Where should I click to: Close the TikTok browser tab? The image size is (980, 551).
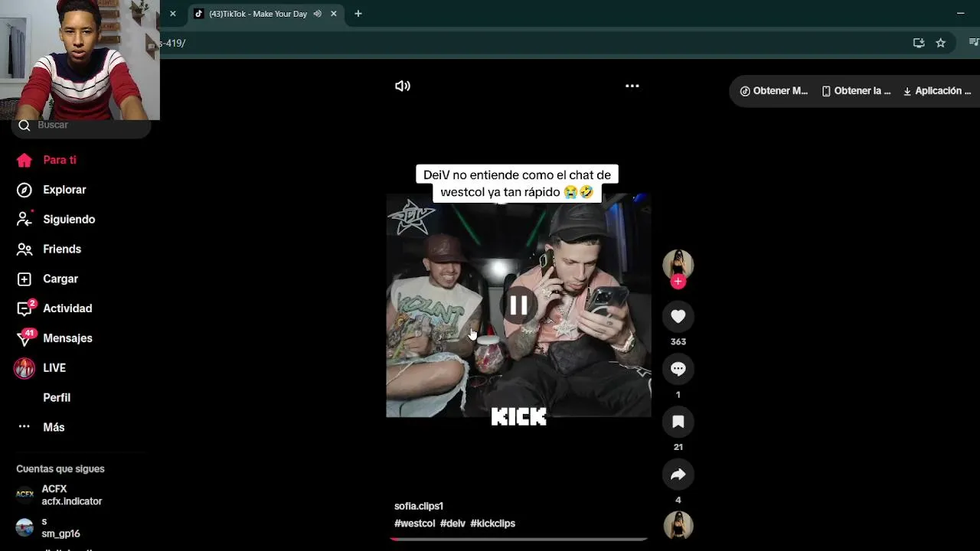334,14
